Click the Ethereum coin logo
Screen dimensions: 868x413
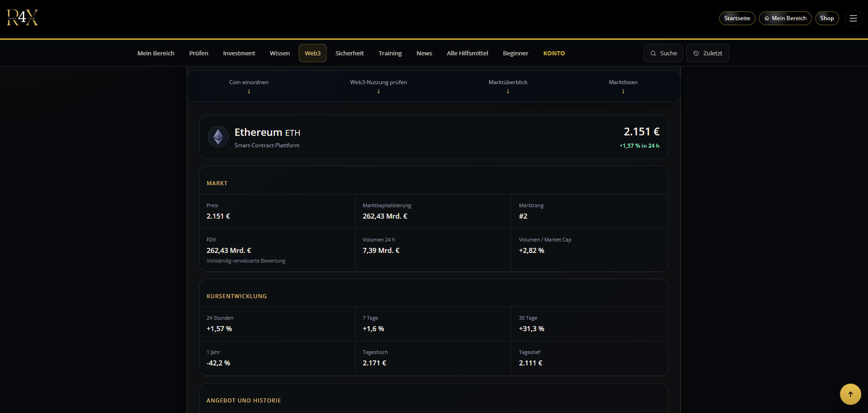coord(218,136)
